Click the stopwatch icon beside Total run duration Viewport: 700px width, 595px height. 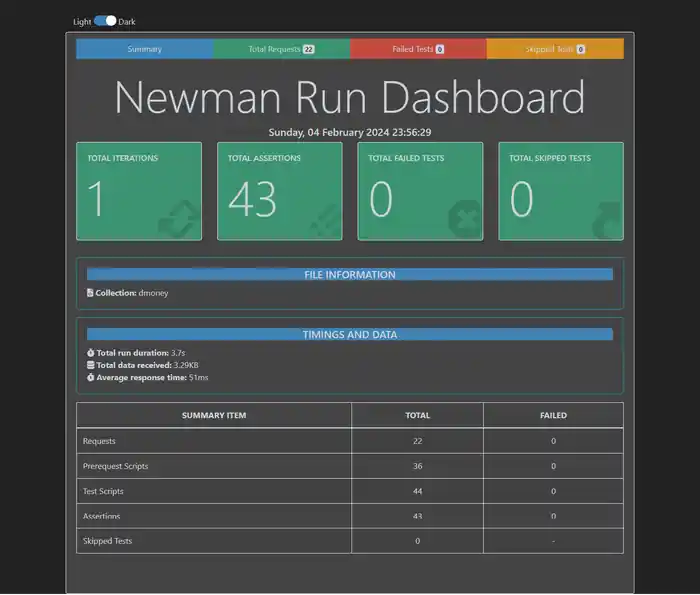pos(91,353)
